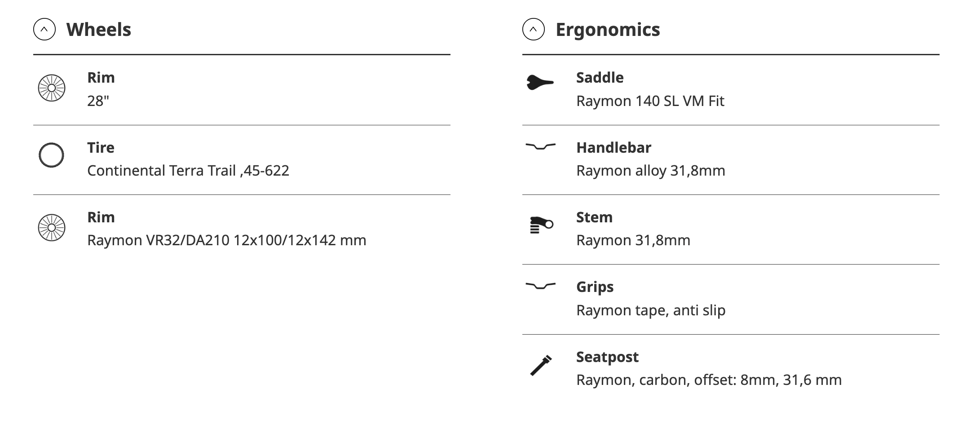Select the Continental Terra Trail tire text
This screenshot has width=980, height=424.
click(x=188, y=171)
